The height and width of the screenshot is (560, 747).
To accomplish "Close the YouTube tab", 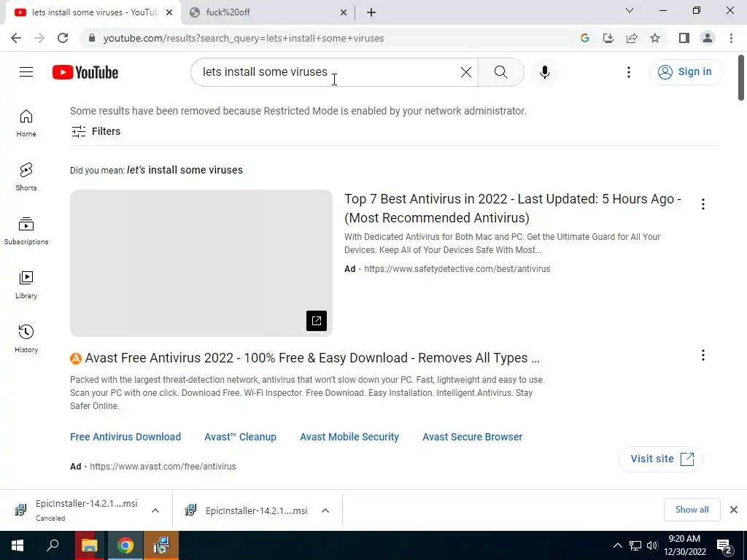I will 169,12.
